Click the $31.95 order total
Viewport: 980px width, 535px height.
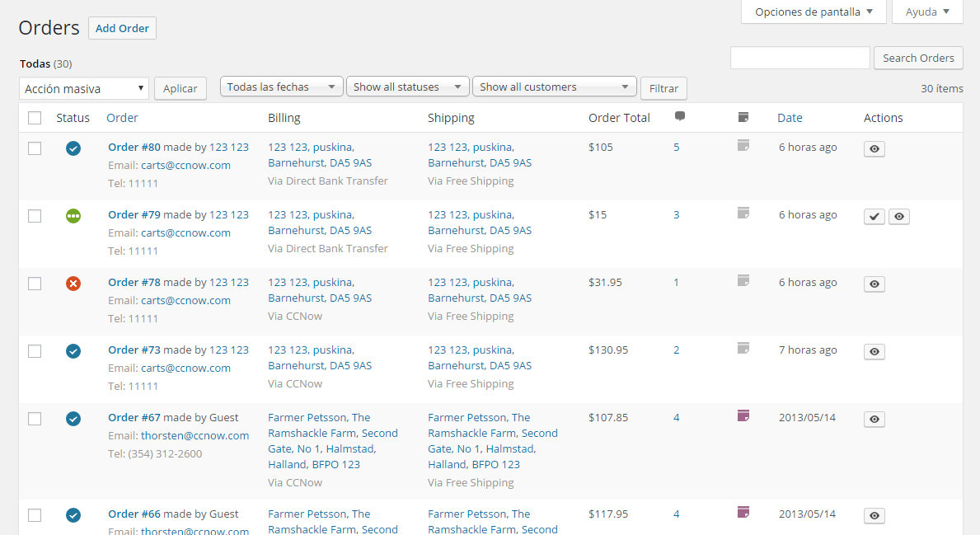[x=604, y=282]
